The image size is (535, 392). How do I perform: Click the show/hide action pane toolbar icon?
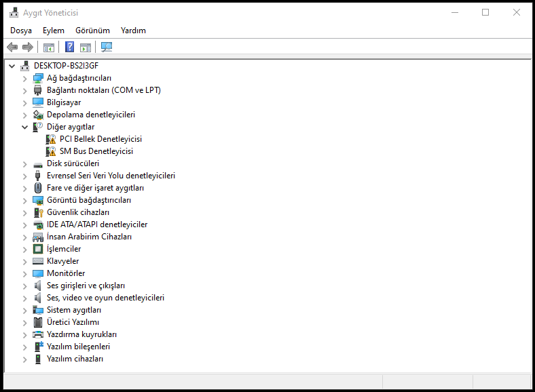click(x=86, y=47)
